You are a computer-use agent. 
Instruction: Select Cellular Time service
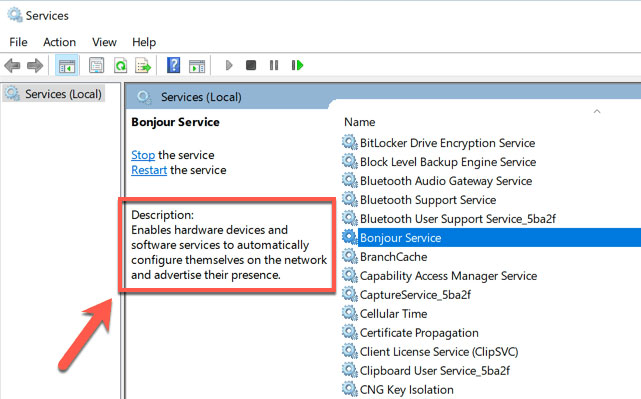pyautogui.click(x=394, y=314)
